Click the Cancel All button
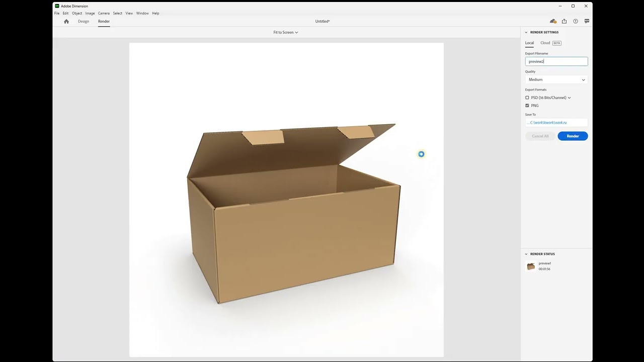The width and height of the screenshot is (644, 362). click(x=540, y=136)
